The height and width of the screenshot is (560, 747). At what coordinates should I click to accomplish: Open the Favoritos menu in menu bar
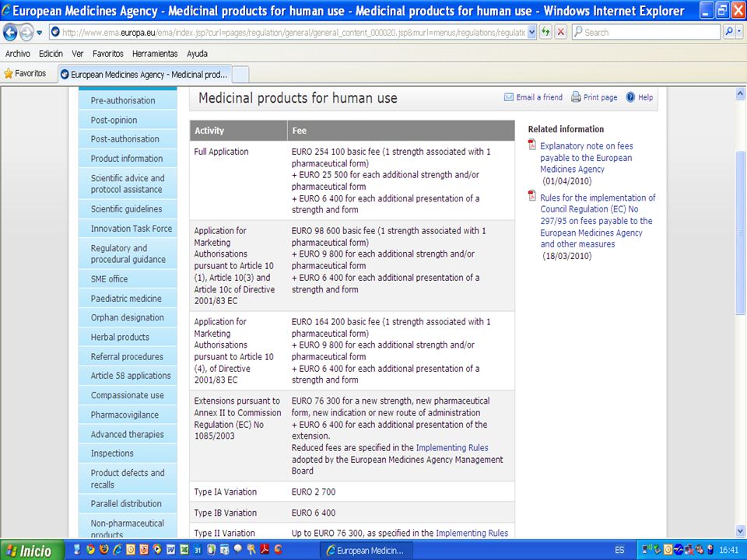(x=107, y=54)
